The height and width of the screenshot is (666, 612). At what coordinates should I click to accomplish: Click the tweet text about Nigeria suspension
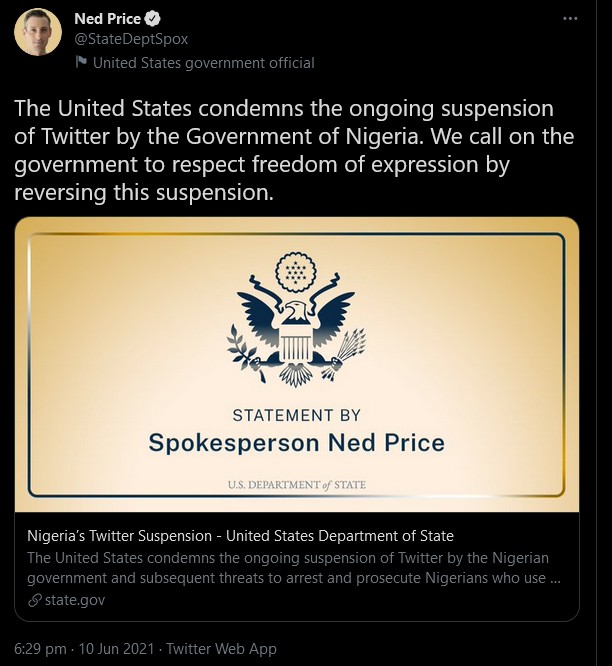point(297,150)
